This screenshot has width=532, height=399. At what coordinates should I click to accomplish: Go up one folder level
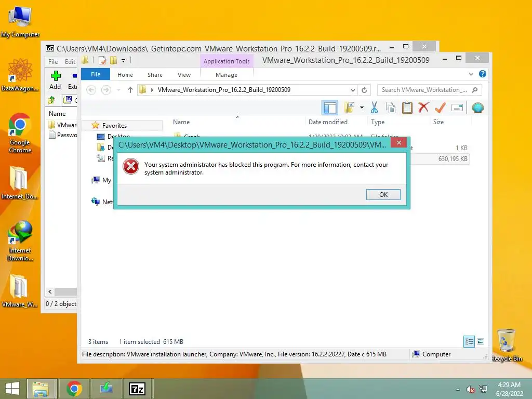click(x=130, y=90)
